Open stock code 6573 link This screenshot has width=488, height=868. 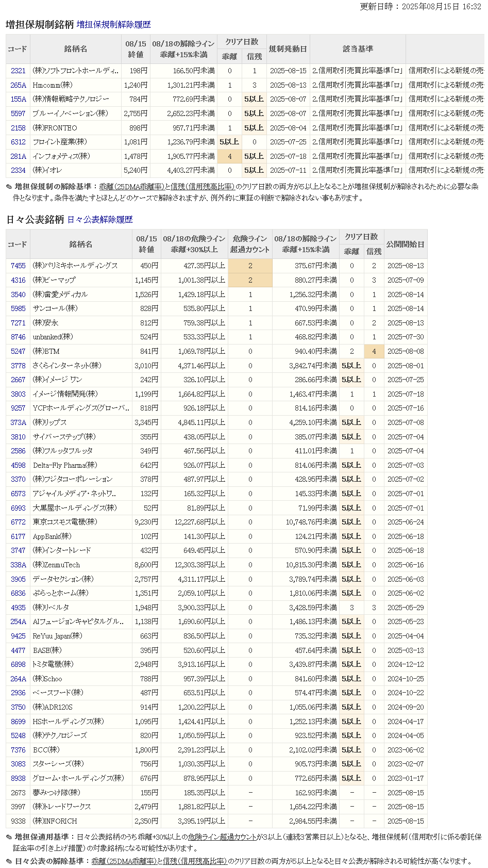click(18, 494)
